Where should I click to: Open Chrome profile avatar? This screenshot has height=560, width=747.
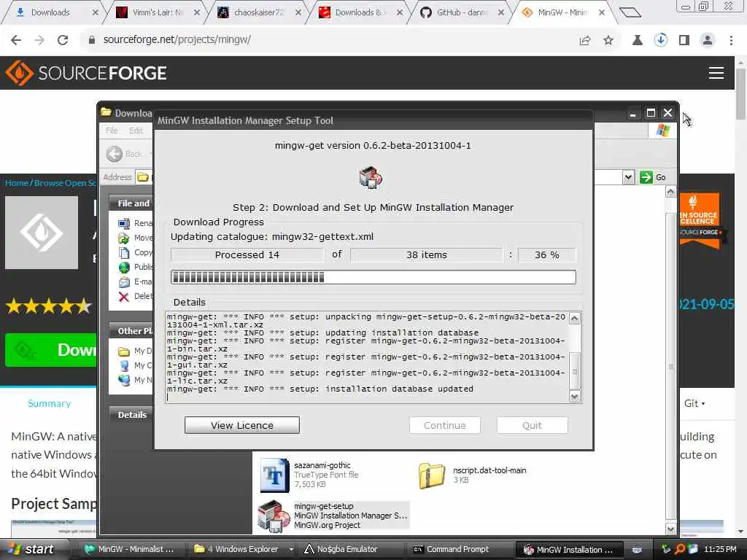[x=708, y=41]
